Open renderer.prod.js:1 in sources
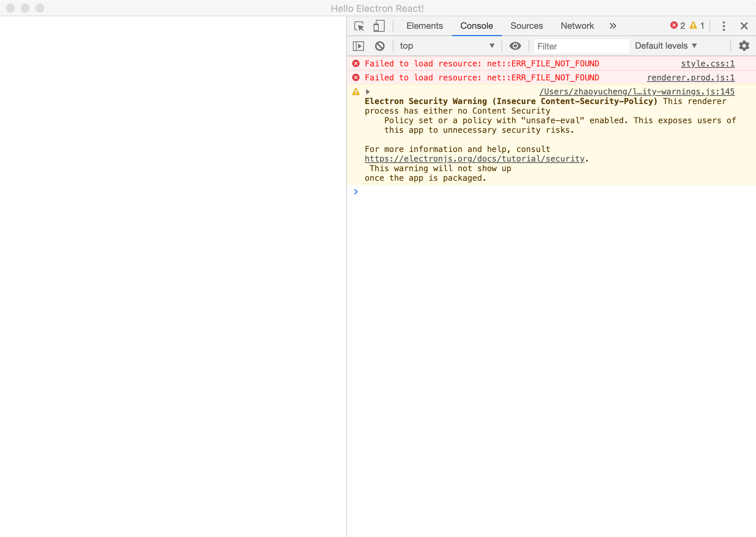 pos(690,77)
